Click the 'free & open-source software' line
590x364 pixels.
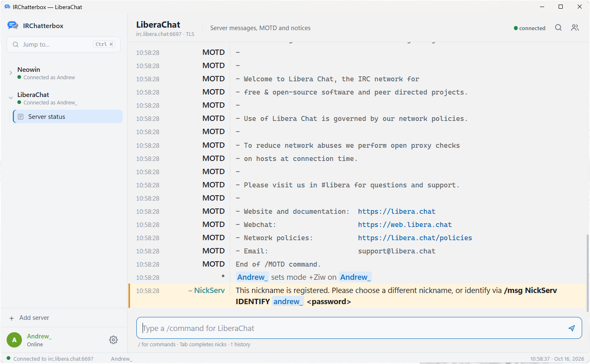(x=352, y=92)
